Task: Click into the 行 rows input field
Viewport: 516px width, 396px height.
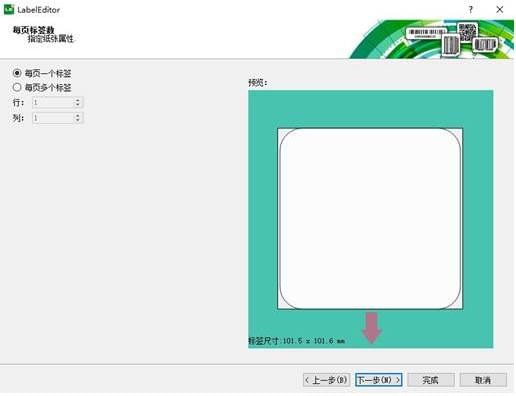Action: pyautogui.click(x=53, y=102)
